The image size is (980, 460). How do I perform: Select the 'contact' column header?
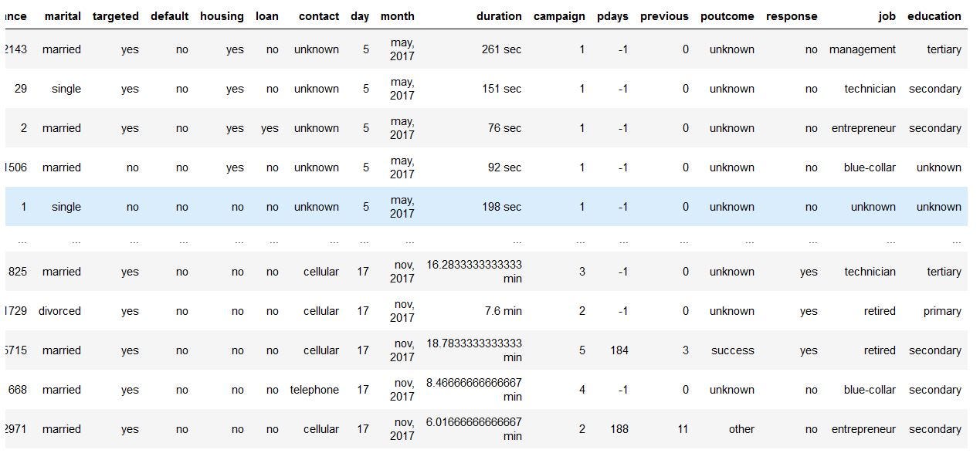tap(319, 16)
